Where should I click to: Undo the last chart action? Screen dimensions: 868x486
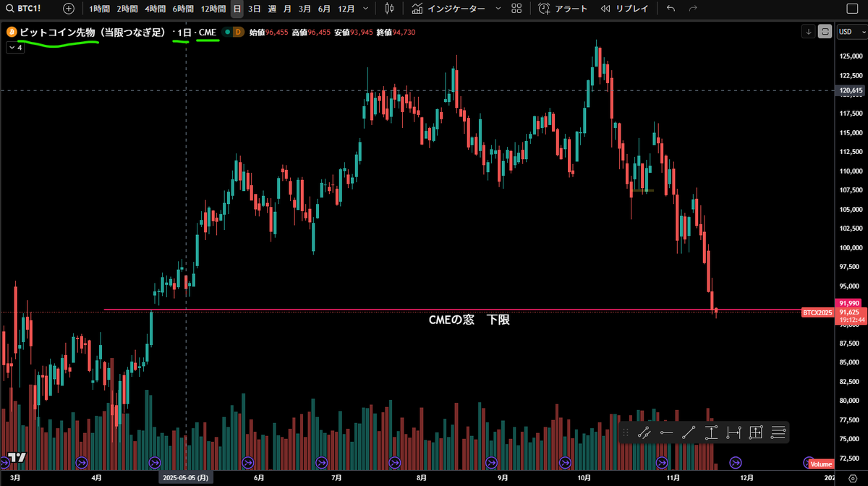click(671, 9)
